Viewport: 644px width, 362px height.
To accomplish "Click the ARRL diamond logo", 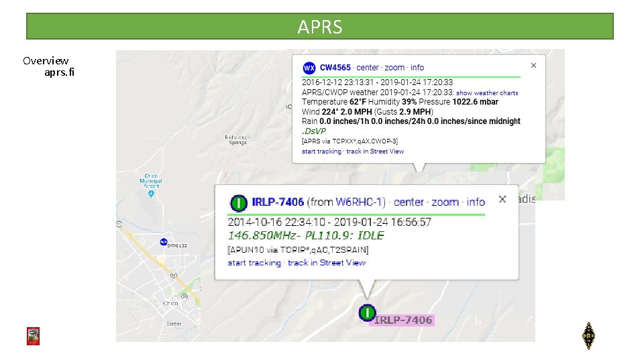I will [x=588, y=336].
